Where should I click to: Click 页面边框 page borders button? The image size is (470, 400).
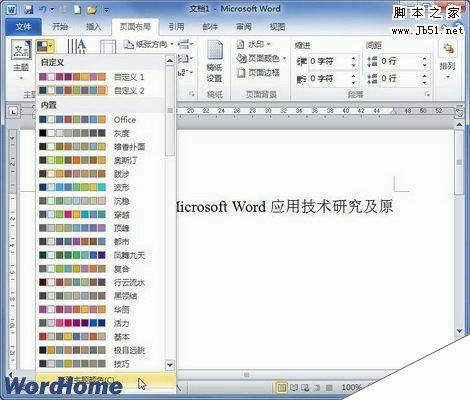pos(258,72)
